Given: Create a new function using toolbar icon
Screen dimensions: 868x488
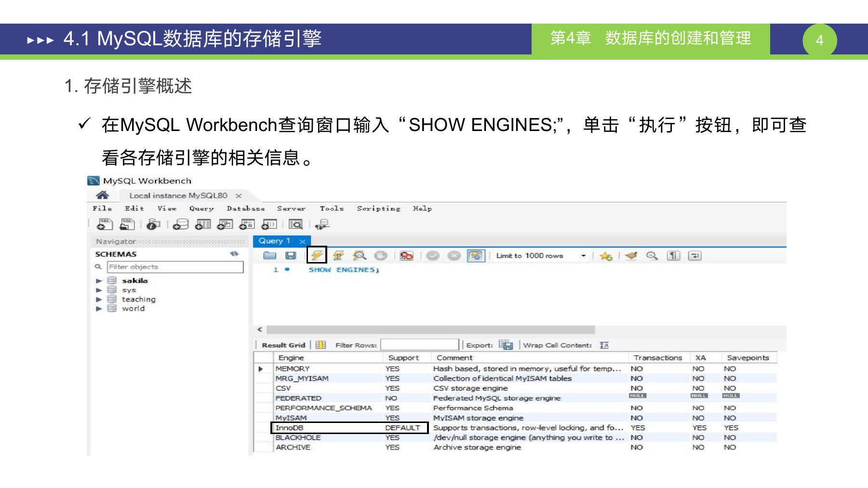Looking at the screenshot, I should click(269, 224).
